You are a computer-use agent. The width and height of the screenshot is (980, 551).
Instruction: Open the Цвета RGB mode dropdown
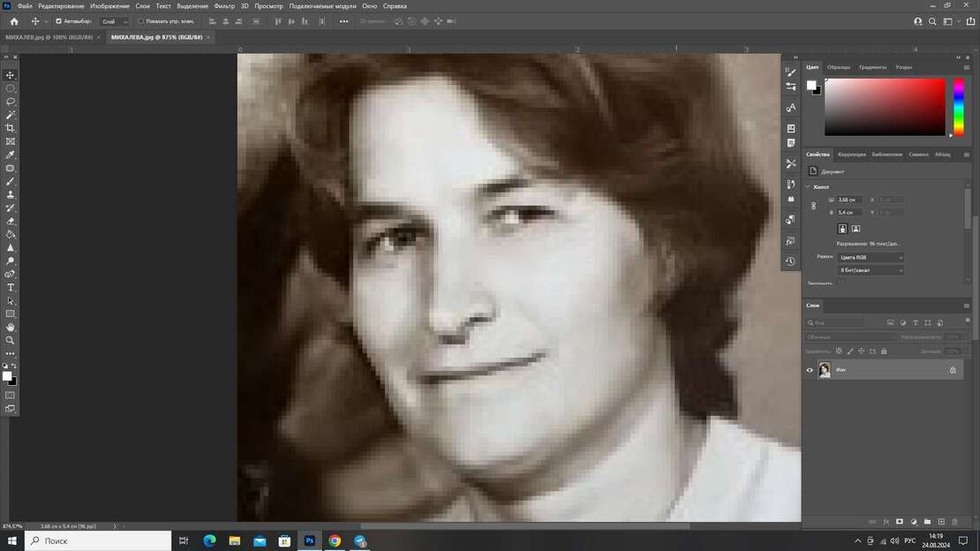pos(871,257)
